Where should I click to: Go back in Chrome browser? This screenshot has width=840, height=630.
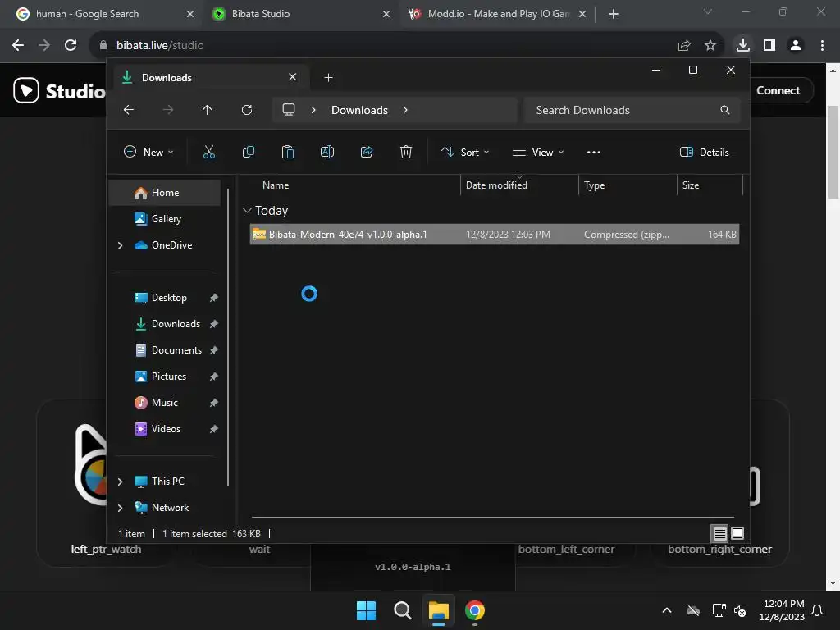tap(18, 46)
